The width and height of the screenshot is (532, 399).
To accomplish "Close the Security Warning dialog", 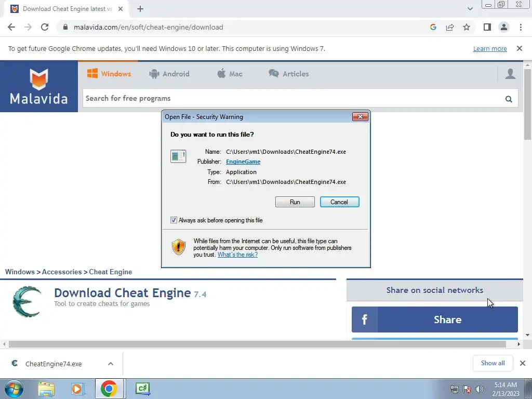I will pyautogui.click(x=360, y=117).
